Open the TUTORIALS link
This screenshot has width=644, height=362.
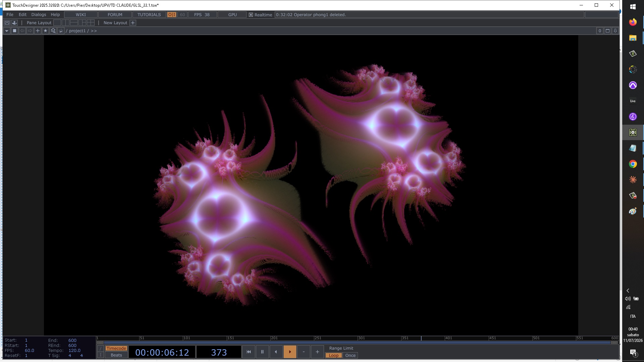point(149,15)
